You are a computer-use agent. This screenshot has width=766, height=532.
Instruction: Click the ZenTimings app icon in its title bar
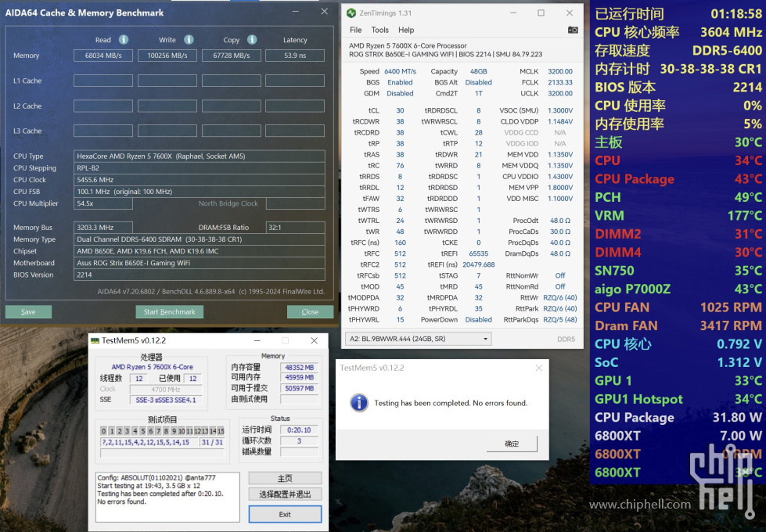pyautogui.click(x=351, y=13)
